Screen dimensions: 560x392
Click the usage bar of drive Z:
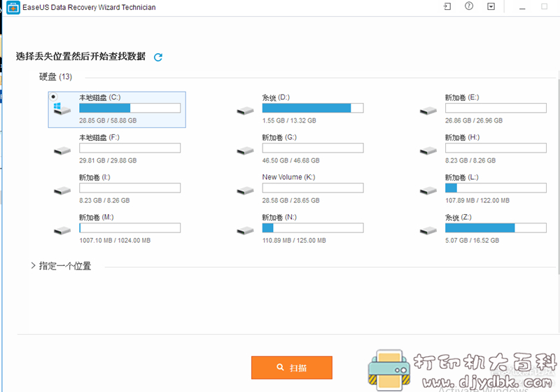pos(496,227)
